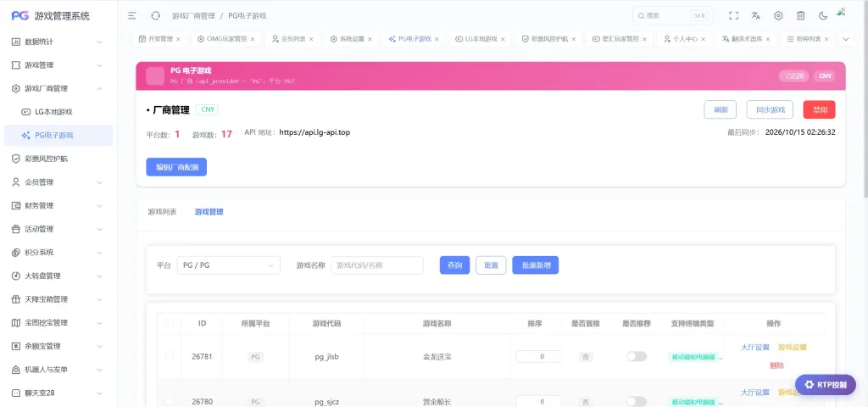Open the 彩种列表 page tab
This screenshot has height=407, width=868.
point(808,39)
